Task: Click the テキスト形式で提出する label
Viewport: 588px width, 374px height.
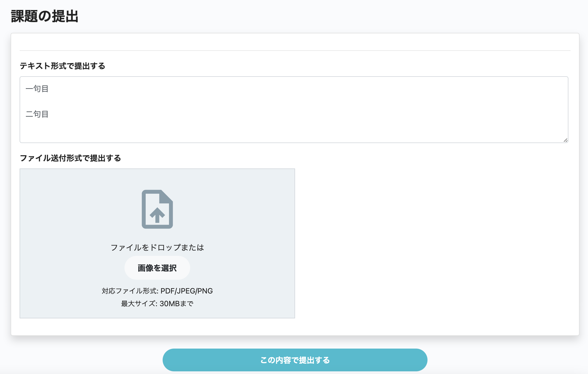Action: pos(63,66)
